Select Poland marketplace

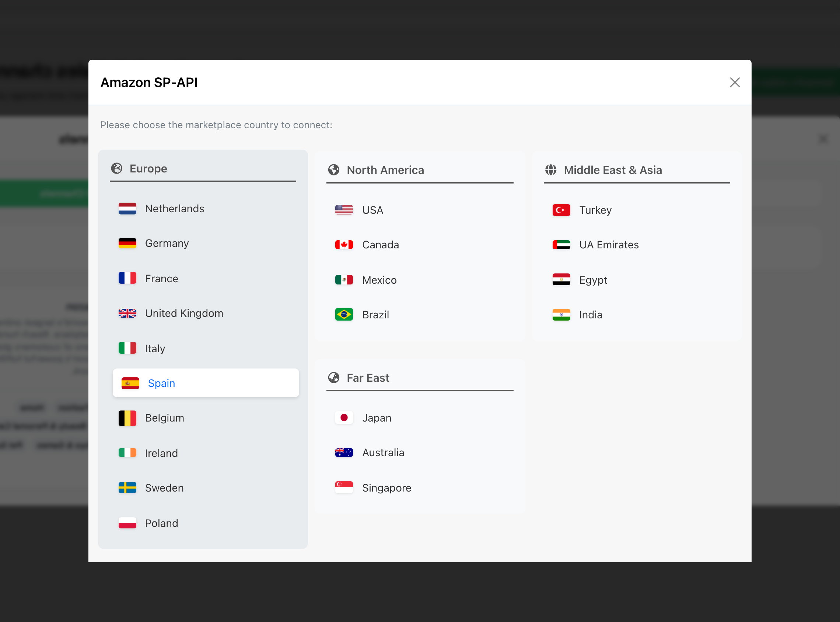(203, 523)
